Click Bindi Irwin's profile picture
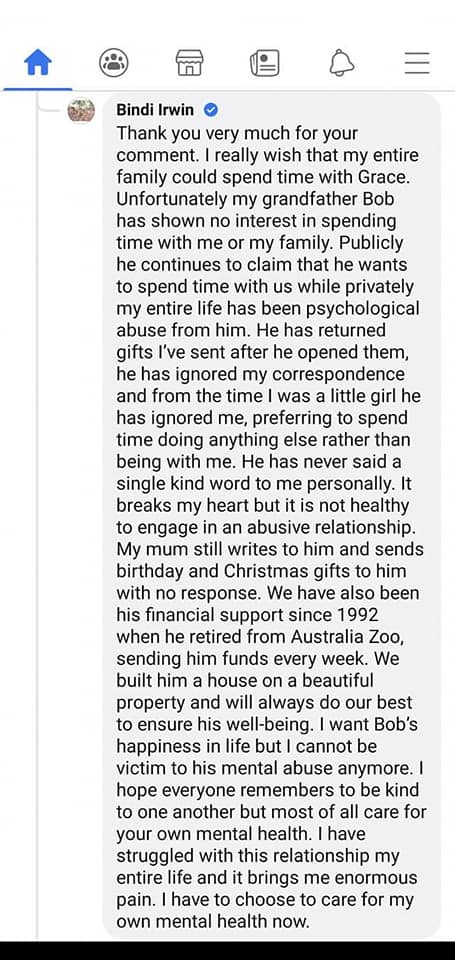The height and width of the screenshot is (960, 455). tap(81, 111)
